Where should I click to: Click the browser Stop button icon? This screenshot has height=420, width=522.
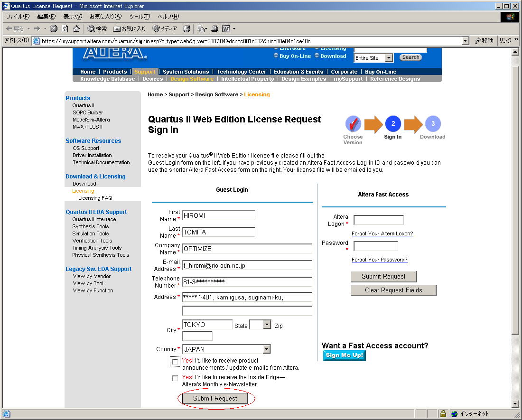54,29
